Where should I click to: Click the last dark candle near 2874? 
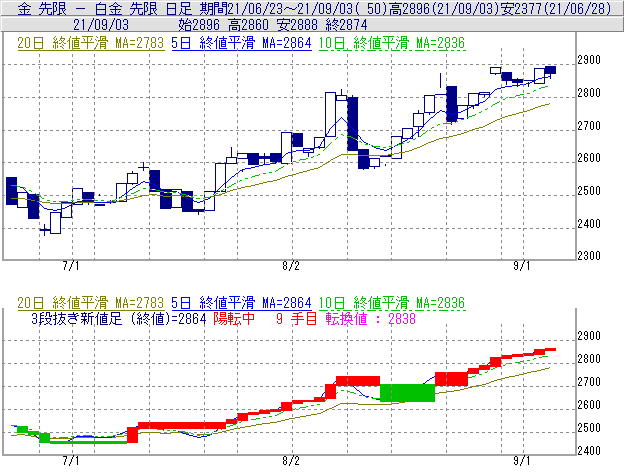coord(550,70)
